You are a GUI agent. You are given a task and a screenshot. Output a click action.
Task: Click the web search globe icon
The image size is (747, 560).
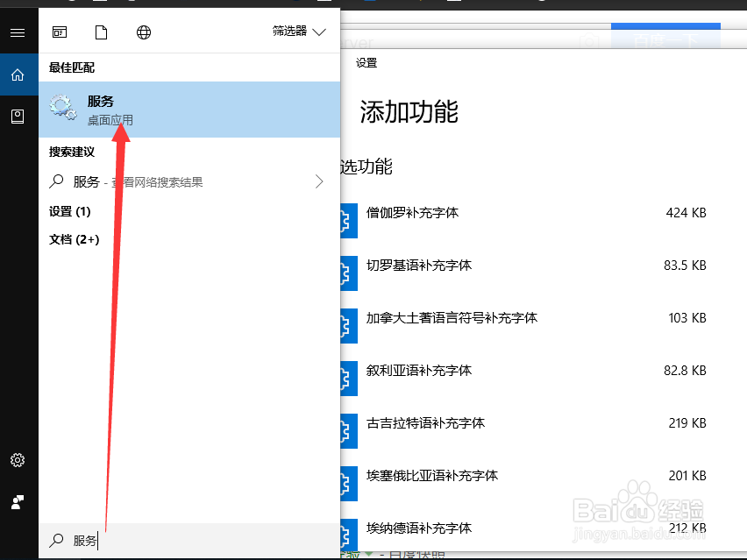(143, 32)
